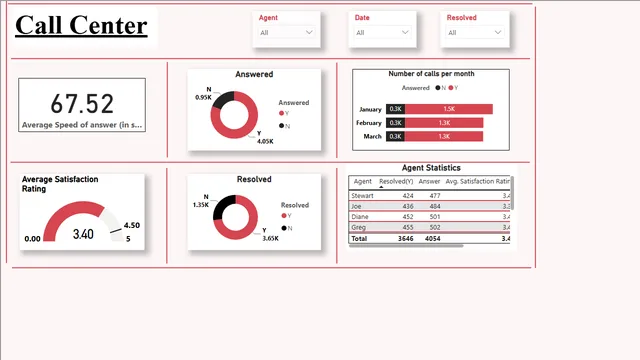
Task: Click January's red 1.5K bar
Action: click(x=449, y=109)
